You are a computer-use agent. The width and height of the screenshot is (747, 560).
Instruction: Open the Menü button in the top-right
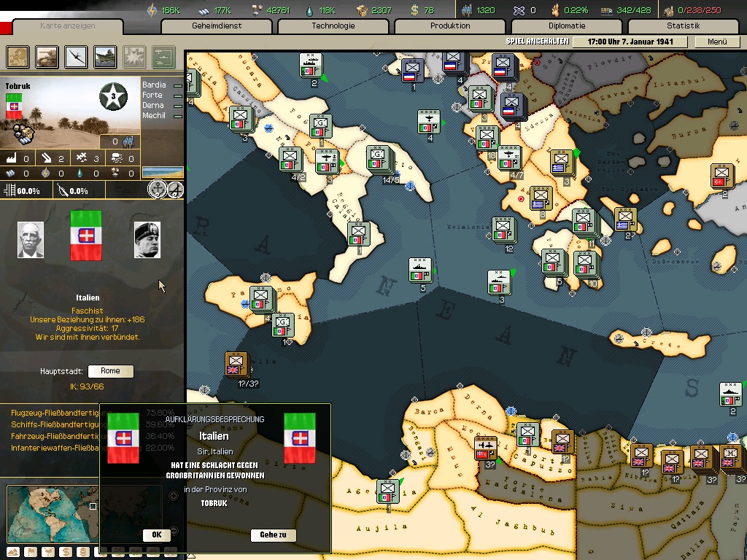click(x=717, y=42)
